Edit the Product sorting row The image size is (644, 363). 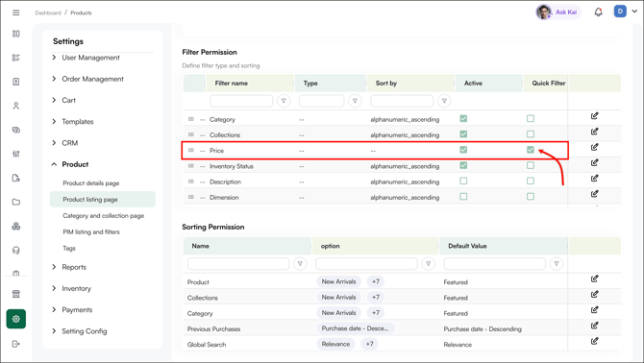click(594, 278)
